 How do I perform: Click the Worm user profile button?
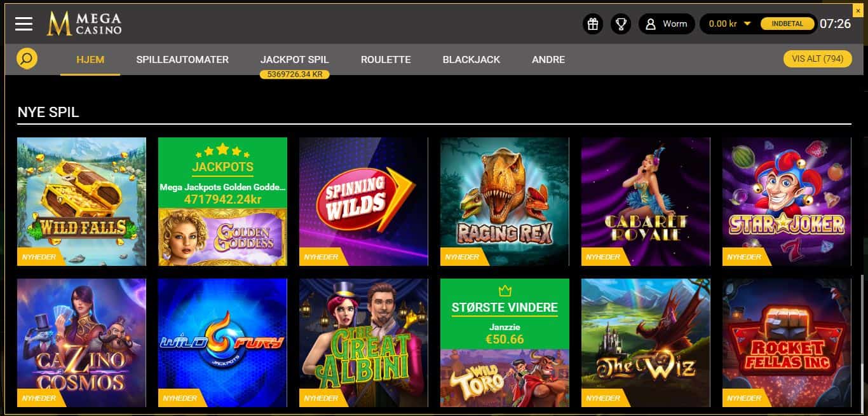(667, 24)
